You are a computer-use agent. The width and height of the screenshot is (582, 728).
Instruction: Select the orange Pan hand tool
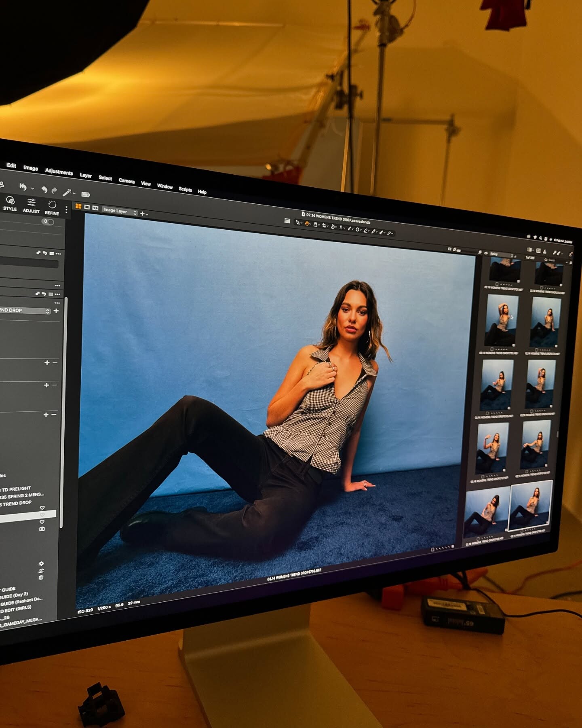pyautogui.click(x=307, y=223)
